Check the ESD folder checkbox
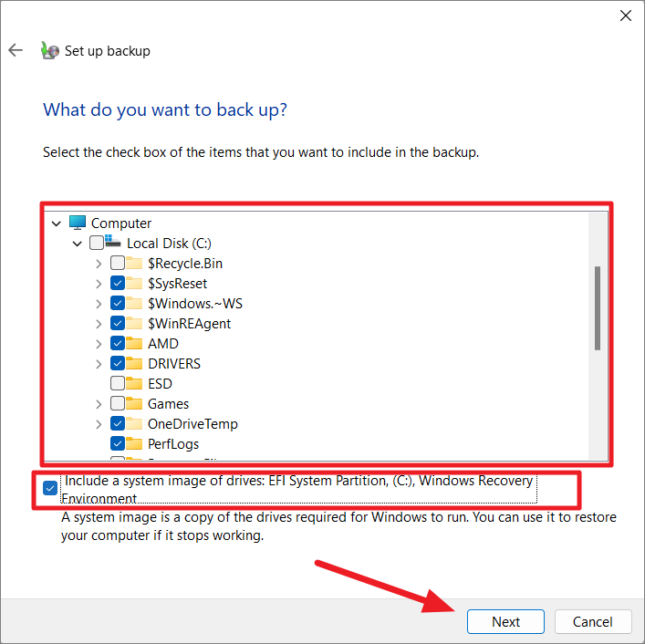This screenshot has width=645, height=644. pos(118,383)
